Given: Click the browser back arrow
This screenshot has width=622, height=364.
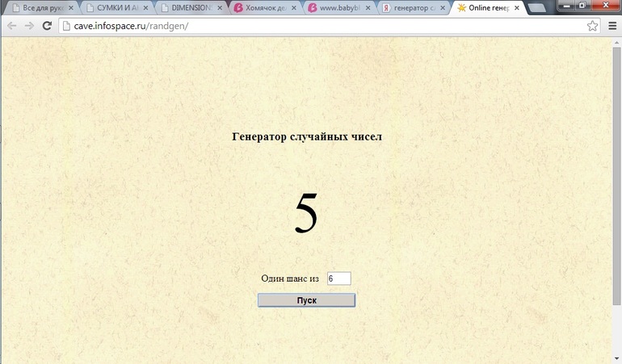Looking at the screenshot, I should [x=11, y=26].
